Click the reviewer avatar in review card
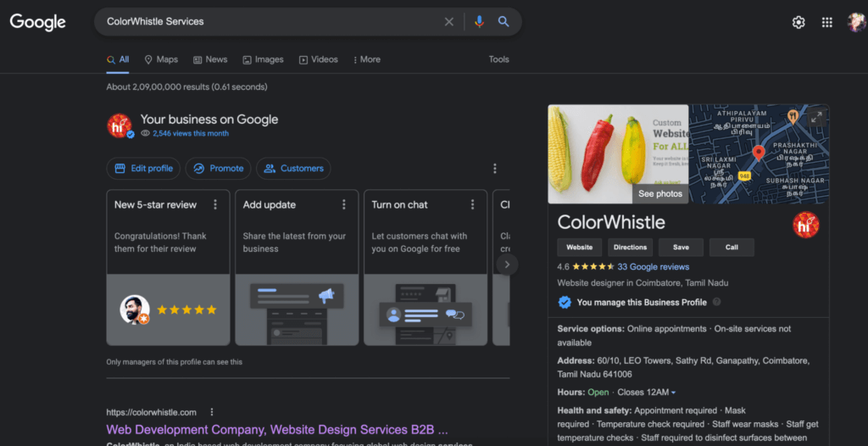The height and width of the screenshot is (446, 868). [x=135, y=309]
